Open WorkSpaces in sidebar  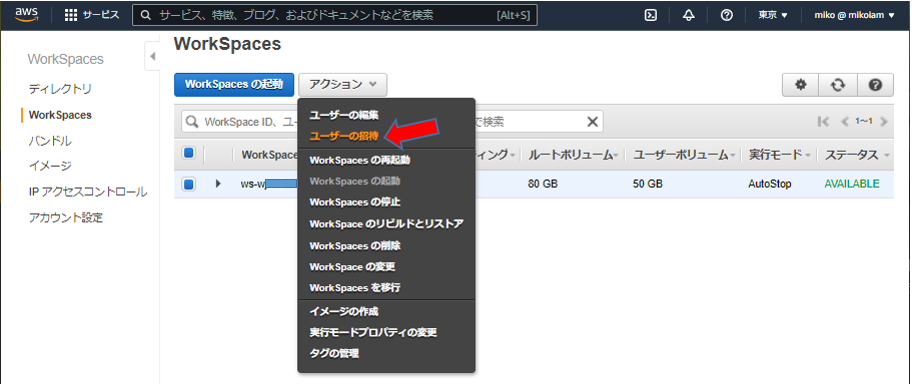(x=60, y=115)
